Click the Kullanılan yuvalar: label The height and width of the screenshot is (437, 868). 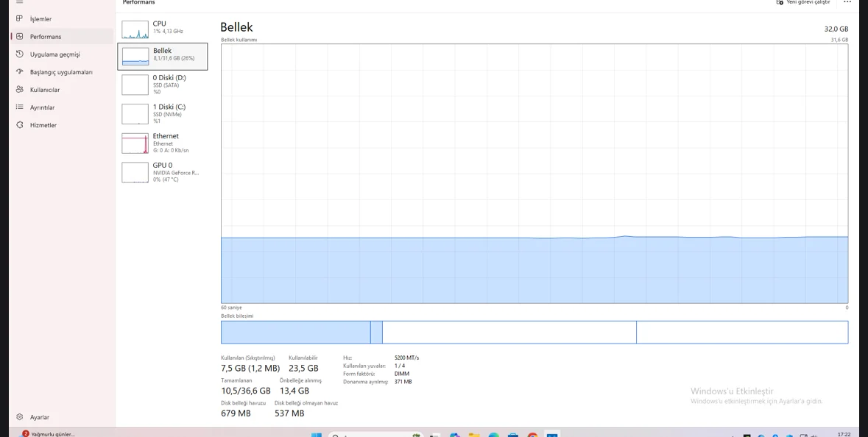point(364,366)
